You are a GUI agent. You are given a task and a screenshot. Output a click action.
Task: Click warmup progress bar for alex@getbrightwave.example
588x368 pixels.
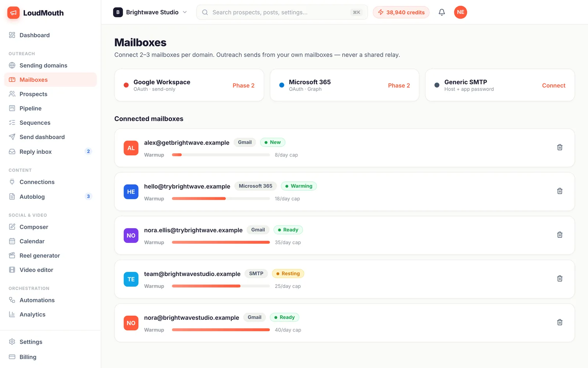click(x=221, y=155)
